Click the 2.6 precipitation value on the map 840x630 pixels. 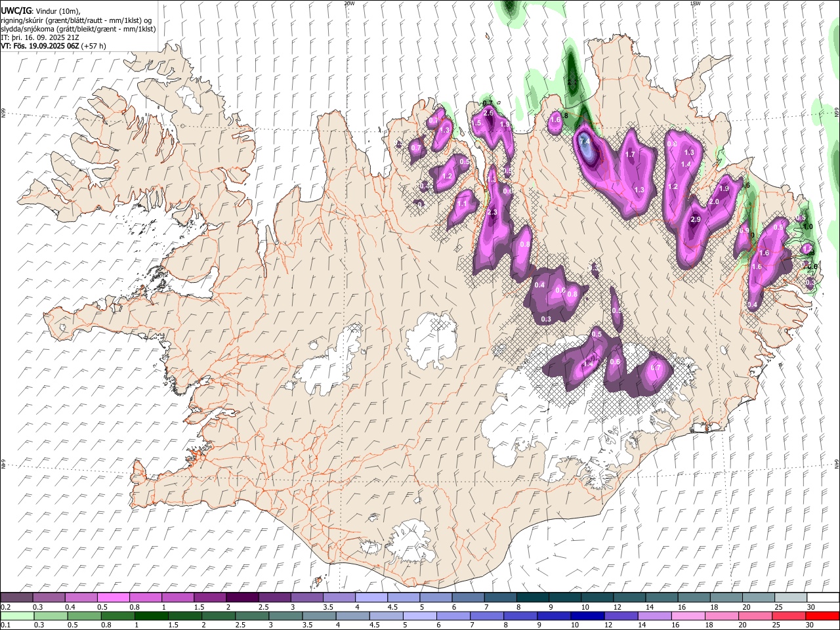488,114
